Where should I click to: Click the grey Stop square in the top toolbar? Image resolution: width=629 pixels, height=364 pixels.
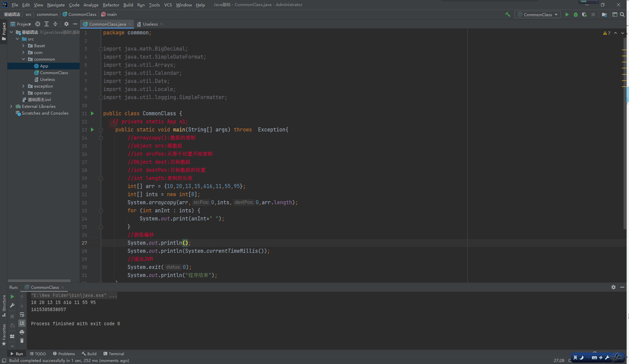pyautogui.click(x=593, y=14)
